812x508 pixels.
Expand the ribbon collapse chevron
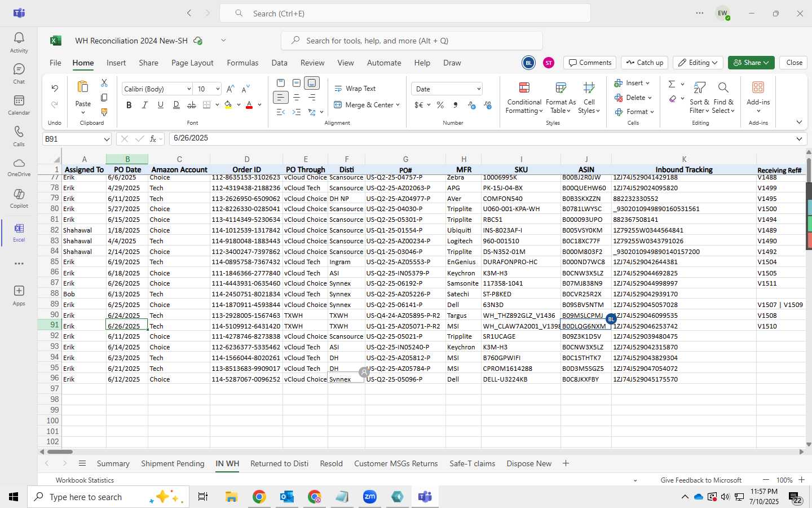tap(799, 122)
